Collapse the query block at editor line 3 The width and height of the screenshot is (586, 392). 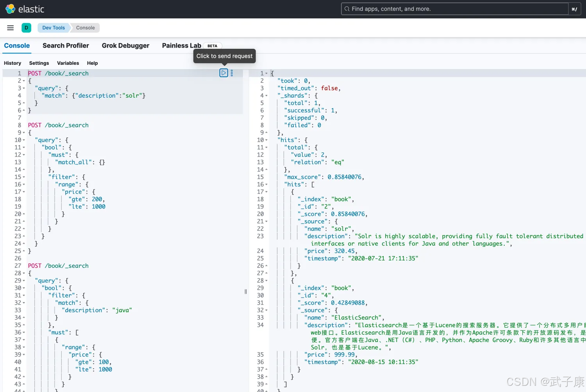pyautogui.click(x=24, y=88)
